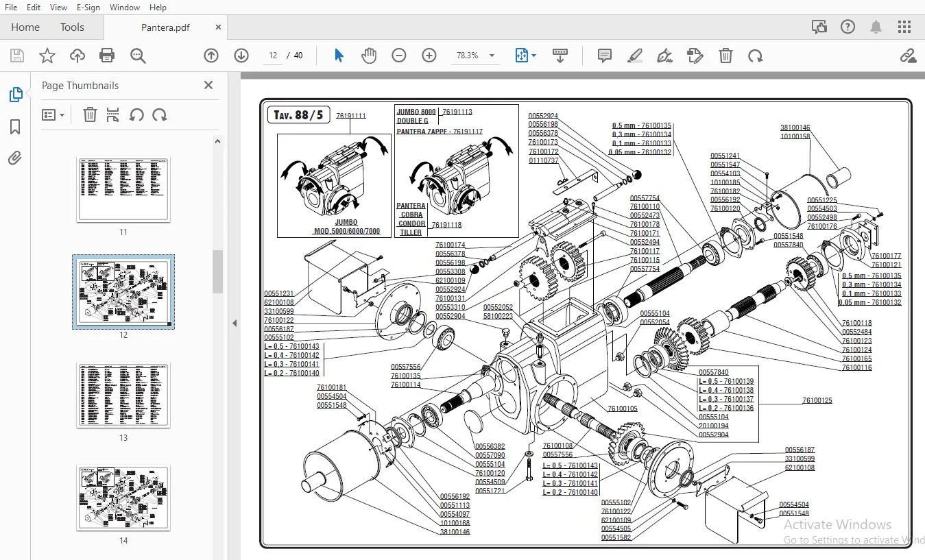Open the apps grid launcher

click(x=904, y=27)
